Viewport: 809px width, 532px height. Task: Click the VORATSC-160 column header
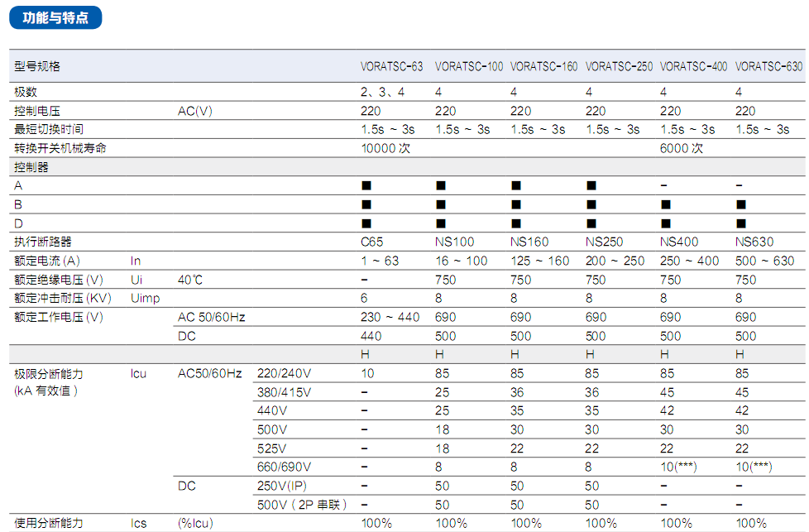tap(544, 66)
